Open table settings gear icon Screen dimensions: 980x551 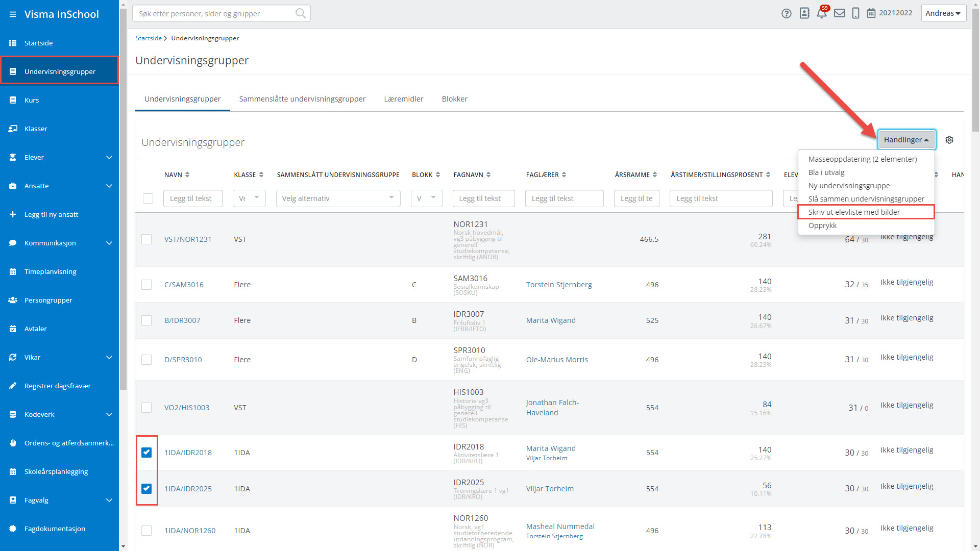949,140
